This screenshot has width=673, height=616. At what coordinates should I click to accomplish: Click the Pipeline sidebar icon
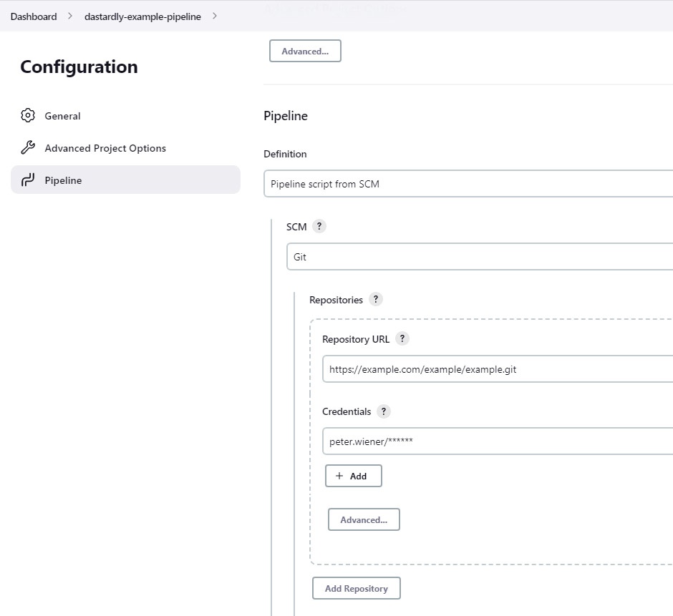(x=28, y=180)
